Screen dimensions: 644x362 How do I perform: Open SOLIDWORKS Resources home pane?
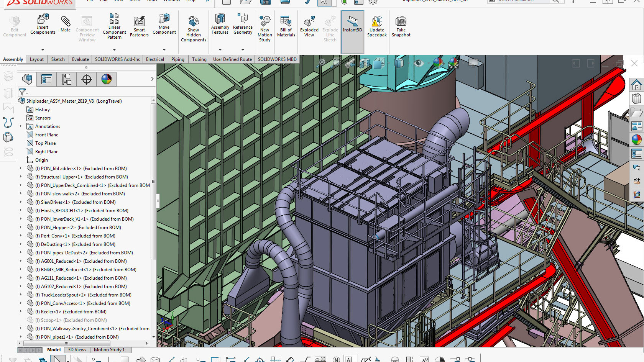[x=637, y=85]
